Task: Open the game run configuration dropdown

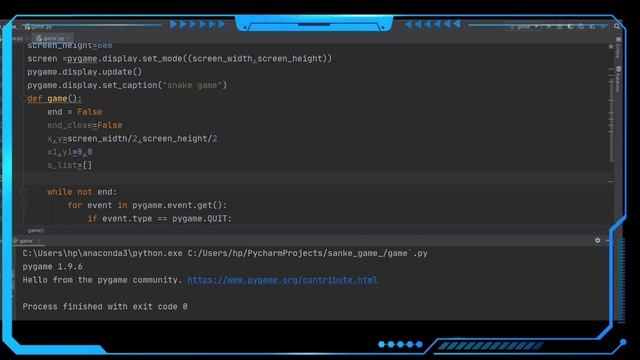Action: click(524, 27)
